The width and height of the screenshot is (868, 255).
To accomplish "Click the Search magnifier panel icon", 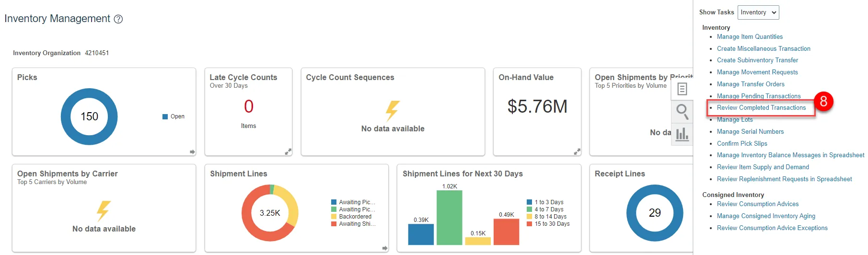I will click(x=682, y=111).
